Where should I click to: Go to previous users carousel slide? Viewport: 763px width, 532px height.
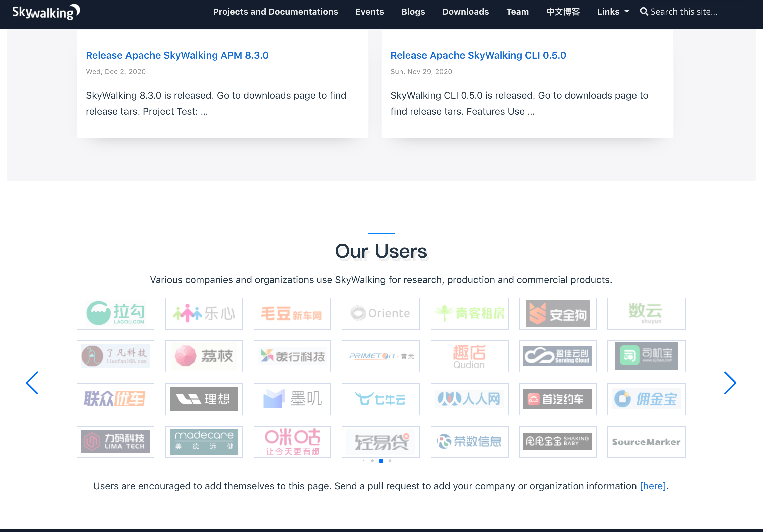(32, 383)
